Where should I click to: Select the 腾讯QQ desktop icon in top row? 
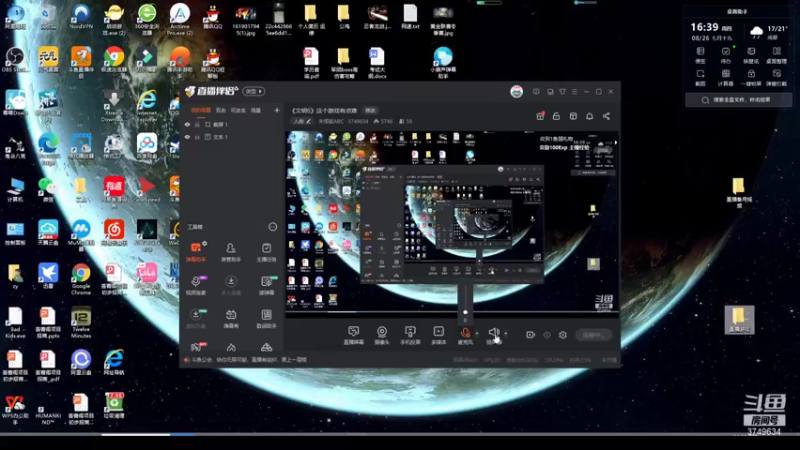coord(212,17)
